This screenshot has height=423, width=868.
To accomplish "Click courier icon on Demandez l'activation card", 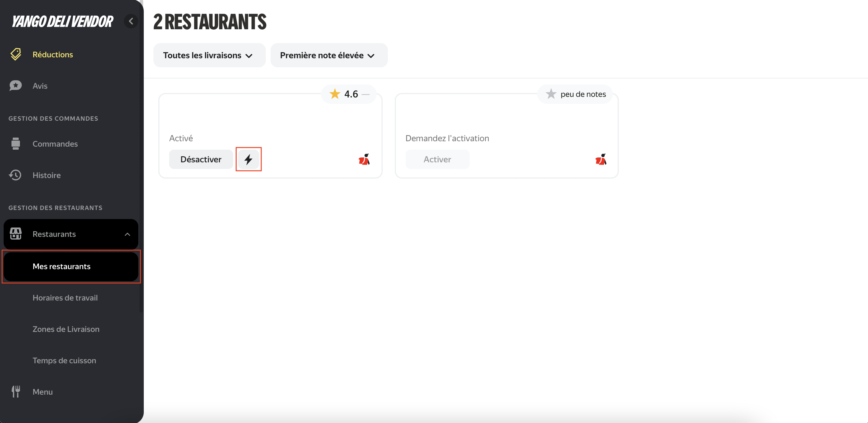I will pyautogui.click(x=601, y=159).
